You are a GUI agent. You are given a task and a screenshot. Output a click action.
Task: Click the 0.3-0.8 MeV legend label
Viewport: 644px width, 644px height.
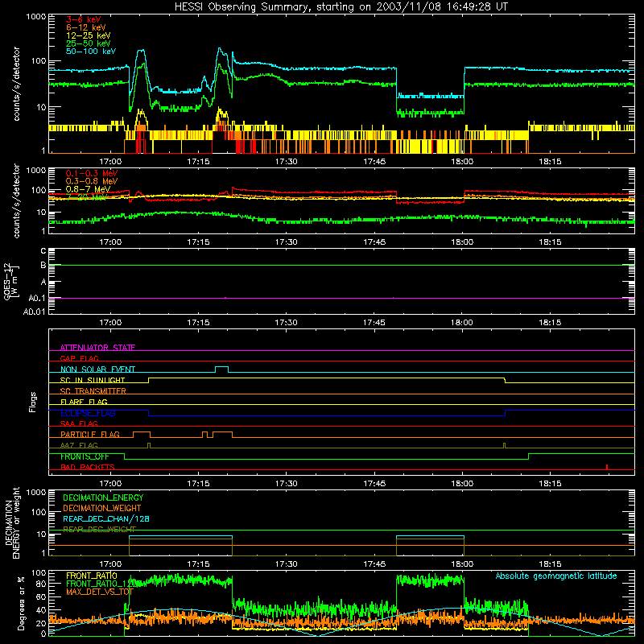pos(92,181)
